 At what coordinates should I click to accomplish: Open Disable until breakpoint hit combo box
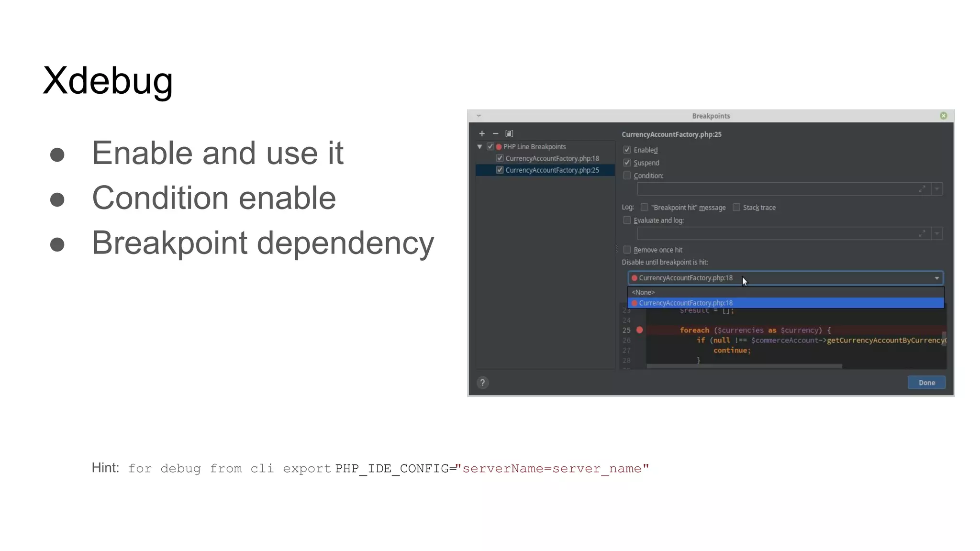(x=785, y=278)
